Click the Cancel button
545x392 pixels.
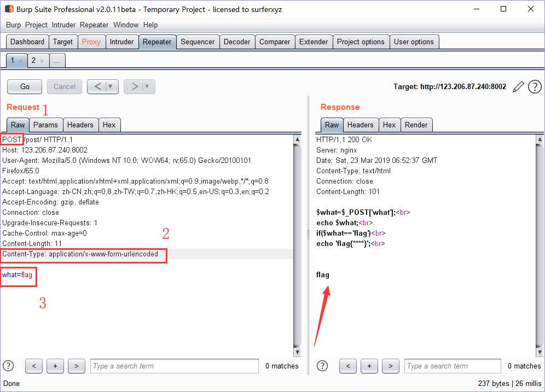coord(65,86)
